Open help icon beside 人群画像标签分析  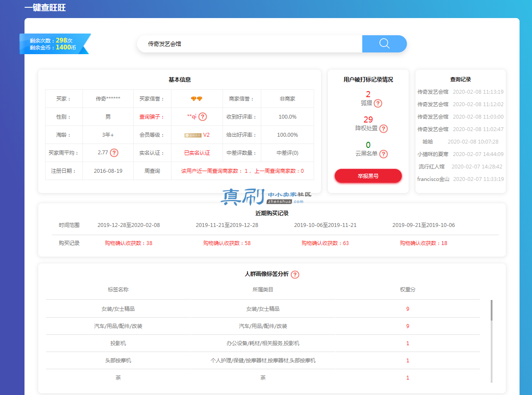tap(295, 274)
